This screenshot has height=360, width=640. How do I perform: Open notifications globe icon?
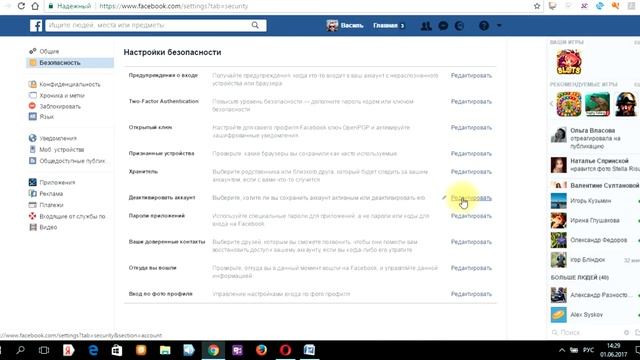(459, 26)
